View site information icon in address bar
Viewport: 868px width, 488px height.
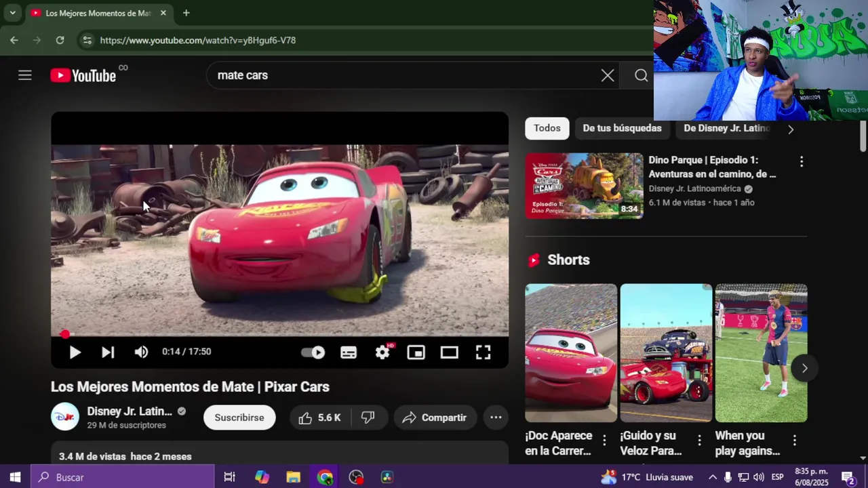(87, 40)
